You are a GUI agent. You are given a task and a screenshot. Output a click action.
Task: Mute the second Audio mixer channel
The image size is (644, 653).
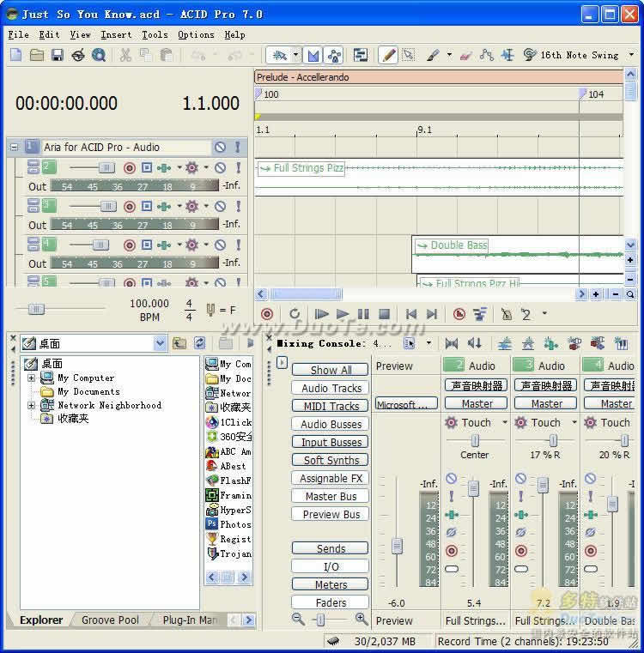pos(520,478)
